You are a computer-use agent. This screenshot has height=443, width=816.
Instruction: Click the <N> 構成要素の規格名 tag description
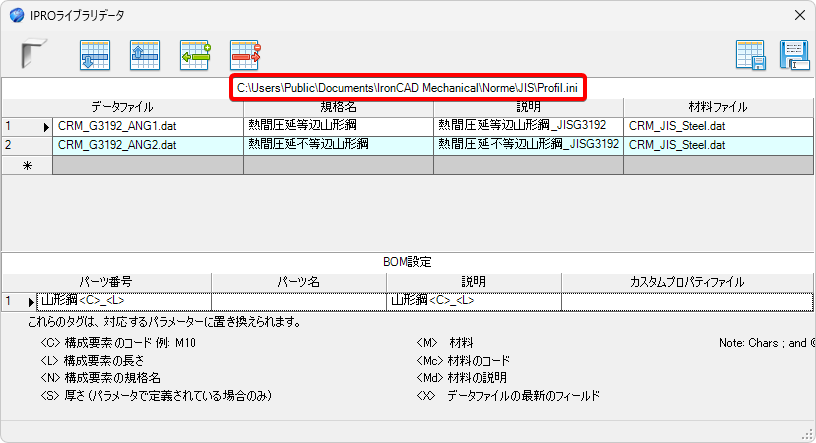(x=100, y=378)
